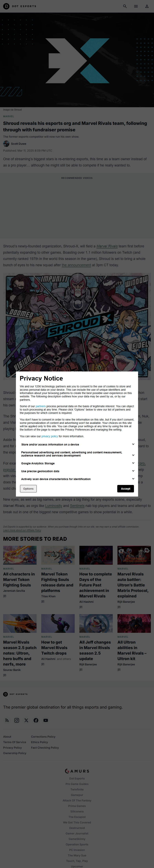Open the Instagram icon in footer
Image resolution: width=154 pixels, height=868 pixels.
(16, 720)
